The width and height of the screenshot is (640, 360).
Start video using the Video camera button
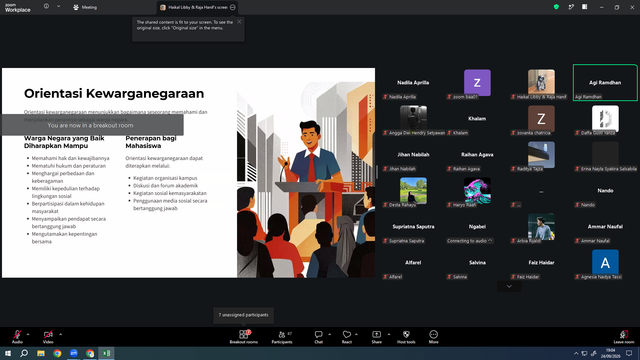48,337
